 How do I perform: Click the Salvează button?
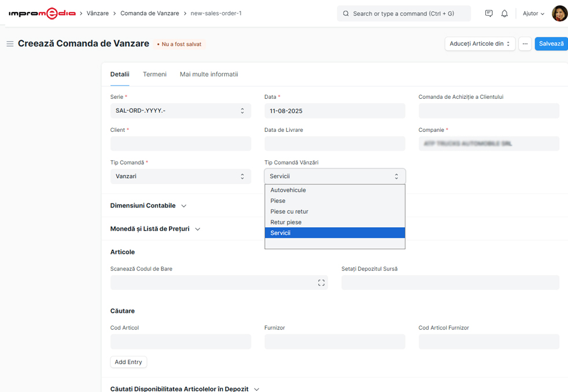pos(551,44)
